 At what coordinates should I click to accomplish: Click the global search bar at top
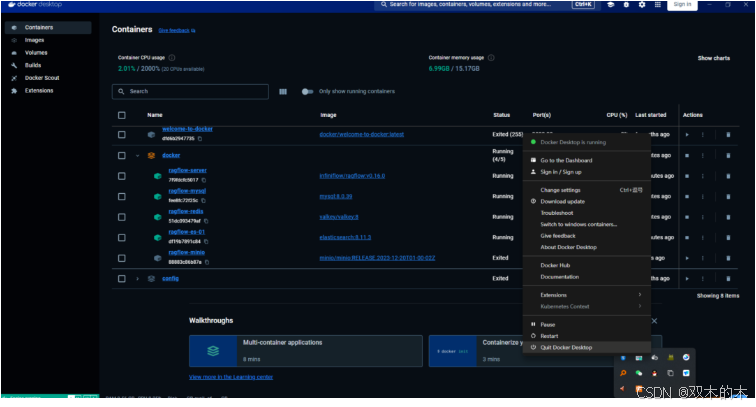(x=486, y=4)
